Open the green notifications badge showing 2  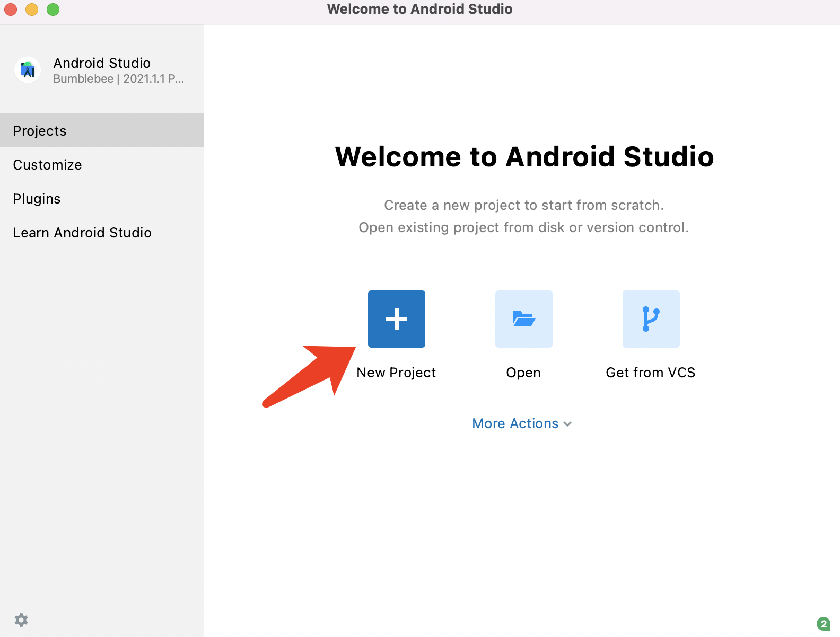(x=824, y=624)
